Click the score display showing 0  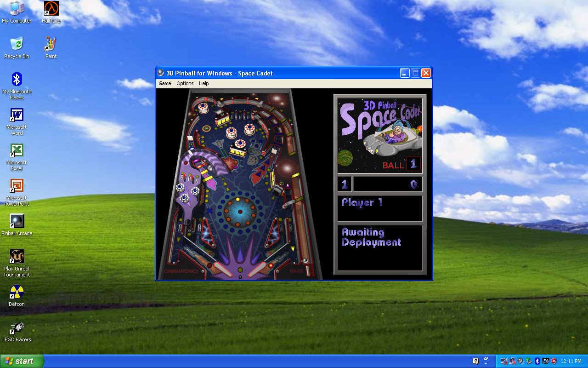(x=388, y=184)
